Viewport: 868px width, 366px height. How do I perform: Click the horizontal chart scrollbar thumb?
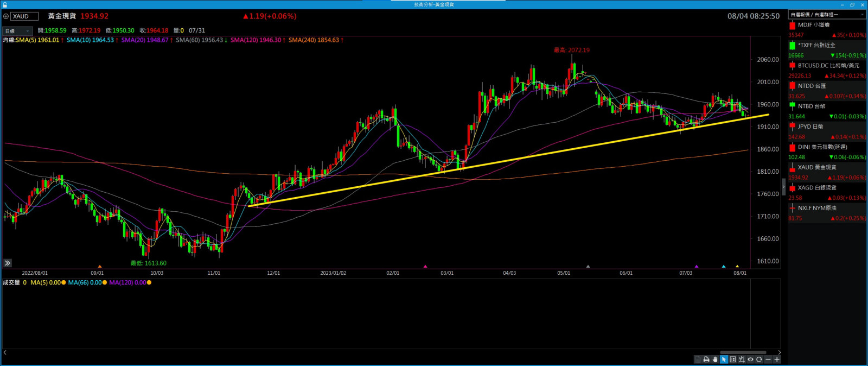pos(742,352)
